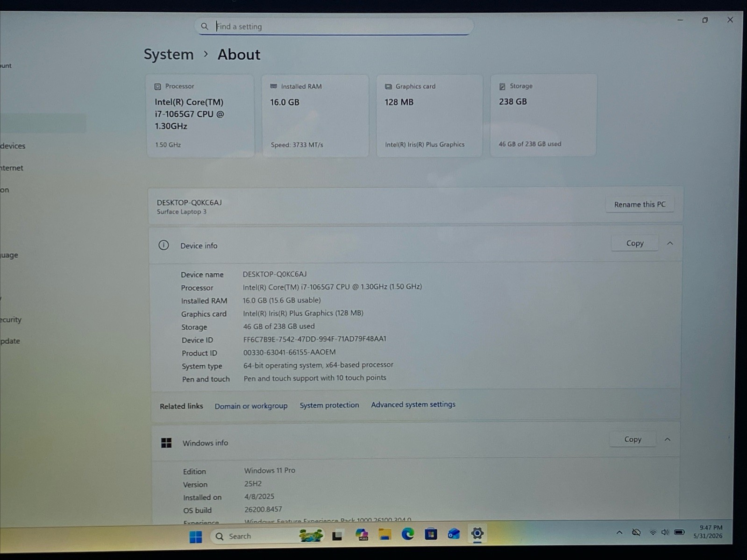Open System protection link
Screen dimensions: 747x560
point(329,405)
